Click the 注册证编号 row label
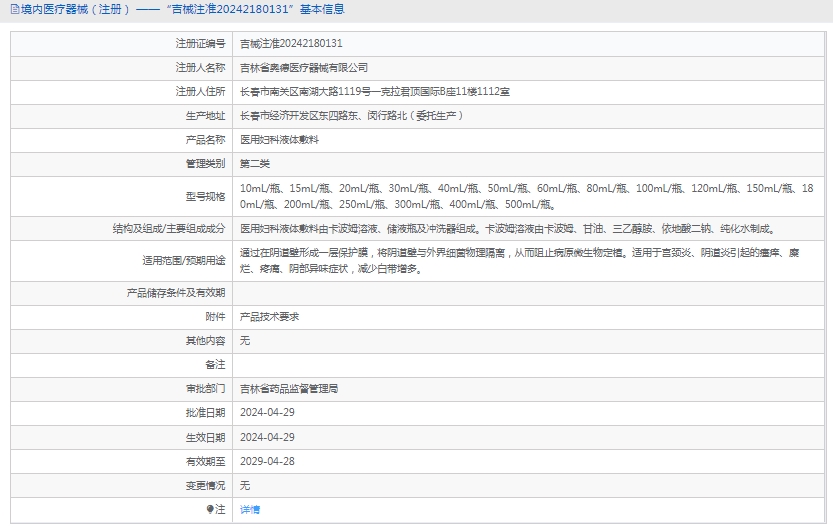 200,44
